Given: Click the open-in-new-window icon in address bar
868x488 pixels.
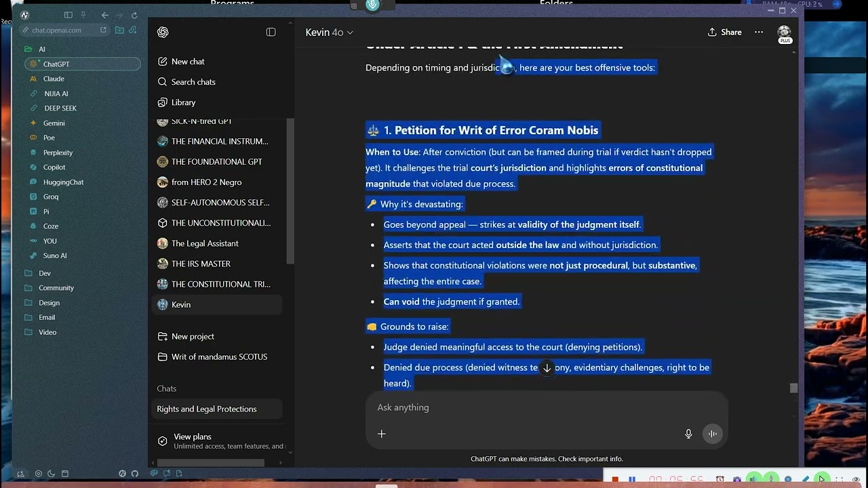Looking at the screenshot, I should pyautogui.click(x=103, y=30).
